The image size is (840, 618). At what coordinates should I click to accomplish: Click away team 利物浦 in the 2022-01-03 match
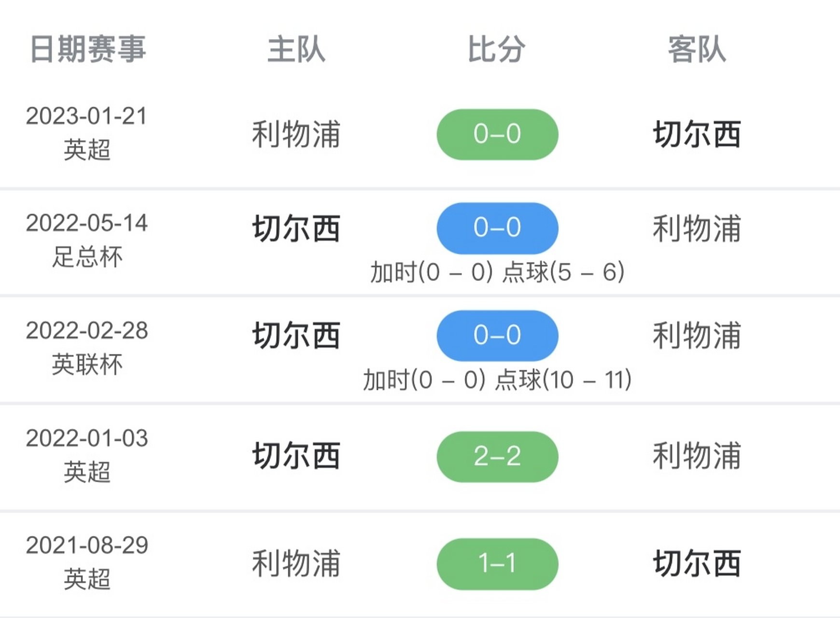(x=697, y=456)
